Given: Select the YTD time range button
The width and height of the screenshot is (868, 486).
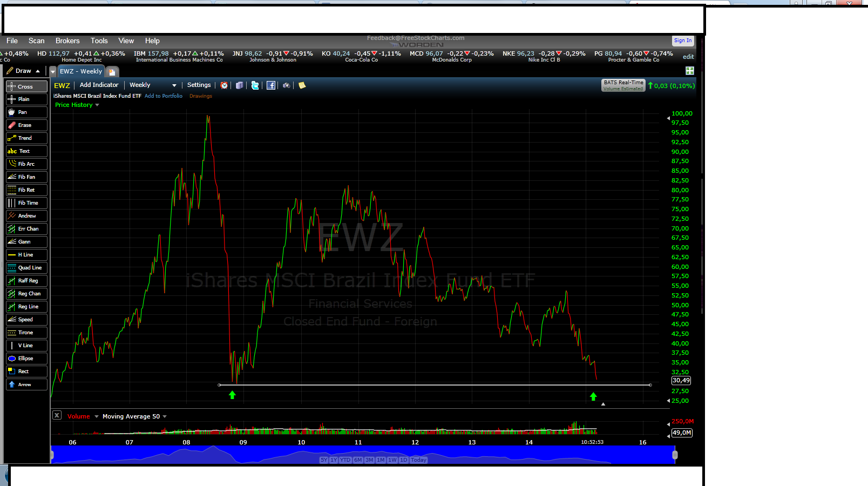Looking at the screenshot, I should 345,460.
